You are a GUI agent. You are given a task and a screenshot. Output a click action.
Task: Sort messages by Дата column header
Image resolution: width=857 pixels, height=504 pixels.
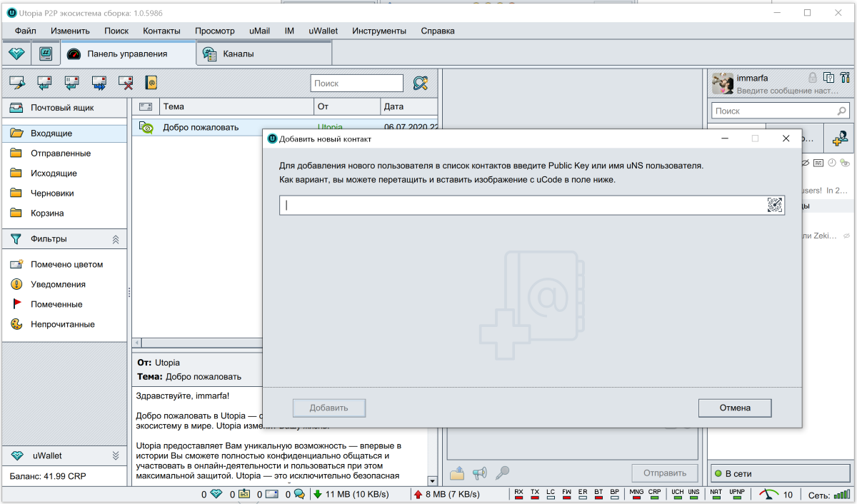coord(409,106)
